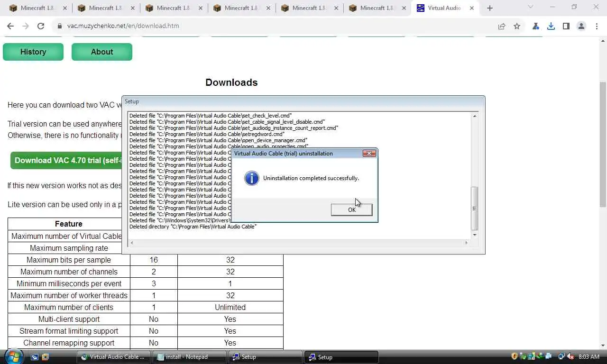This screenshot has height=364, width=607.
Task: Click the Downloads page heading
Action: [231, 82]
